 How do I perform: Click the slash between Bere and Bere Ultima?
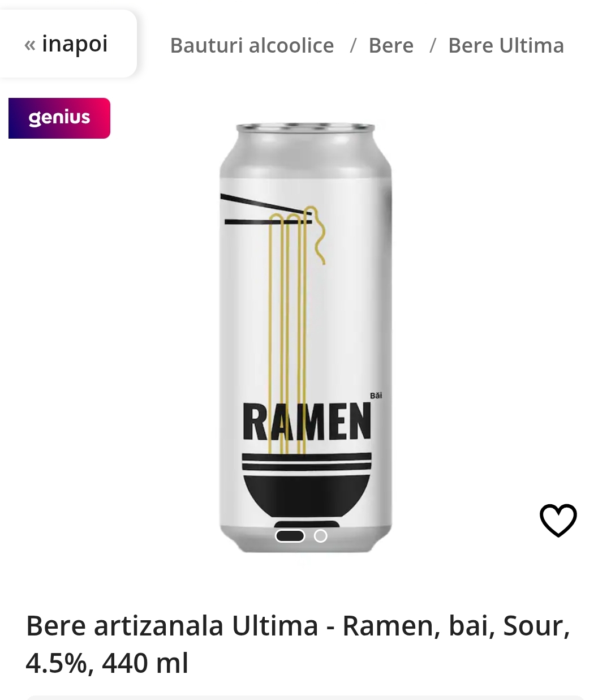(x=432, y=45)
